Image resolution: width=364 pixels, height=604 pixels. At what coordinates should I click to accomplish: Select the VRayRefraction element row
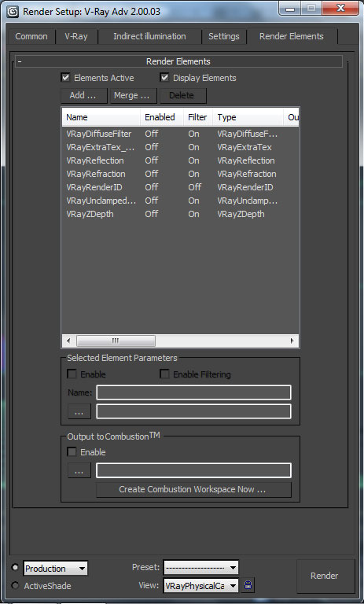click(x=180, y=174)
